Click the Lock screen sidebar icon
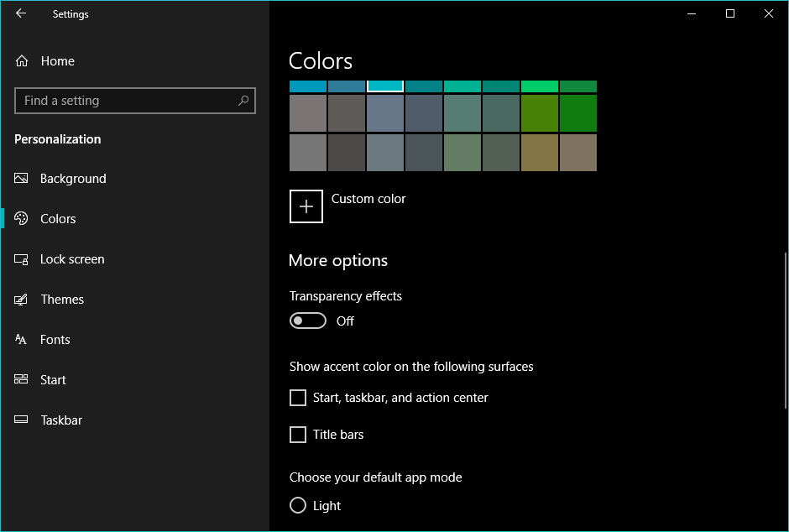This screenshot has width=789, height=532. tap(22, 259)
